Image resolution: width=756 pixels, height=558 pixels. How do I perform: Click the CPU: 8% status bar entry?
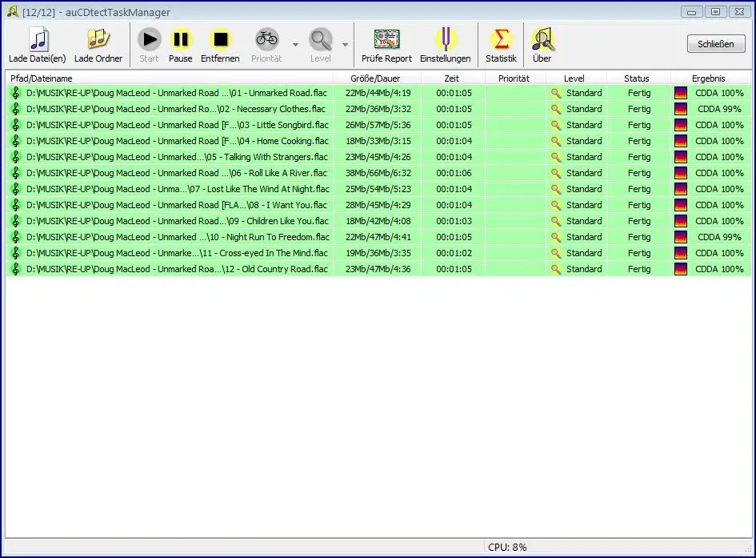[x=507, y=547]
